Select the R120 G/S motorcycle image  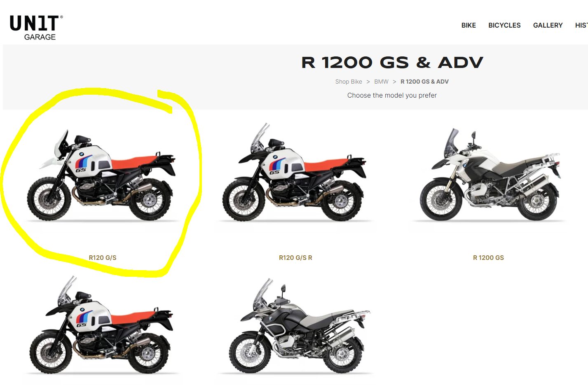101,176
